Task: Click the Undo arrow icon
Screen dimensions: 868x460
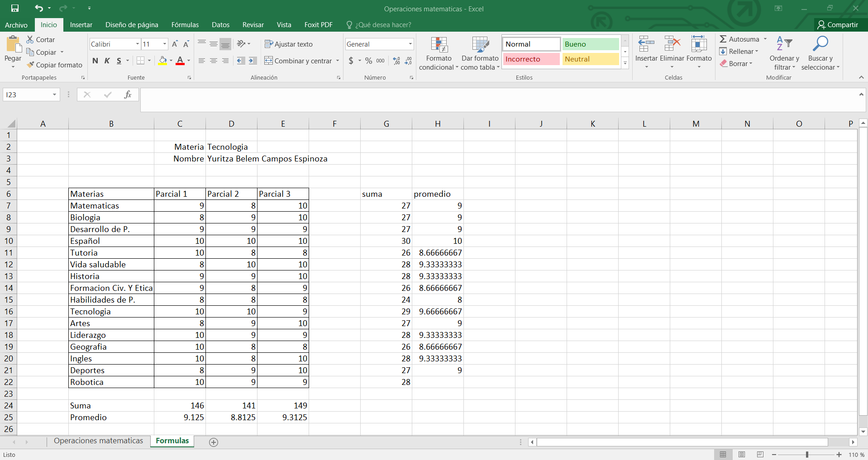Action: 39,8
